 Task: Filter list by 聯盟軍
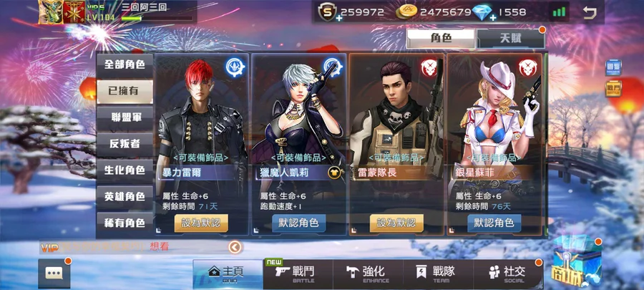125,117
